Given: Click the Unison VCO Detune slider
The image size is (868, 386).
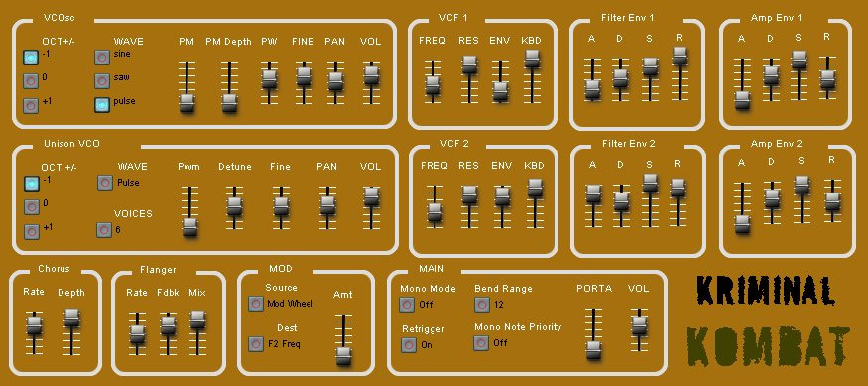Looking at the screenshot, I should point(235,205).
